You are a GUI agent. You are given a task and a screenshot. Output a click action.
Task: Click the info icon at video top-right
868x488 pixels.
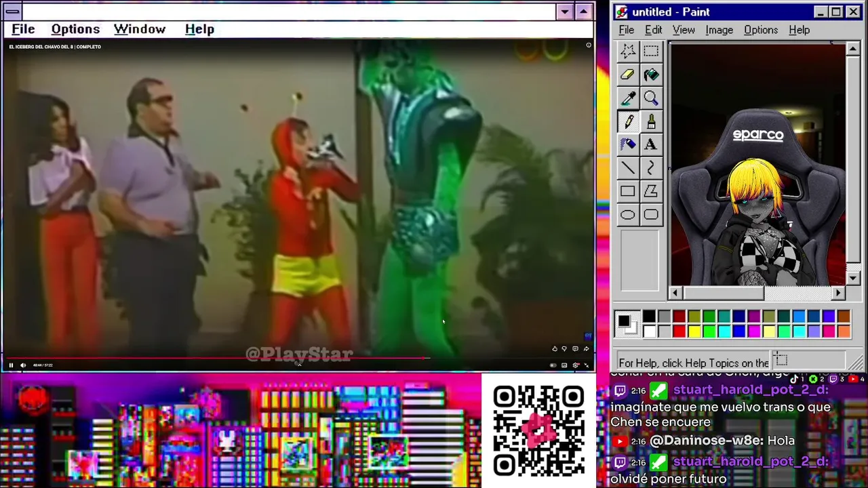(x=589, y=45)
